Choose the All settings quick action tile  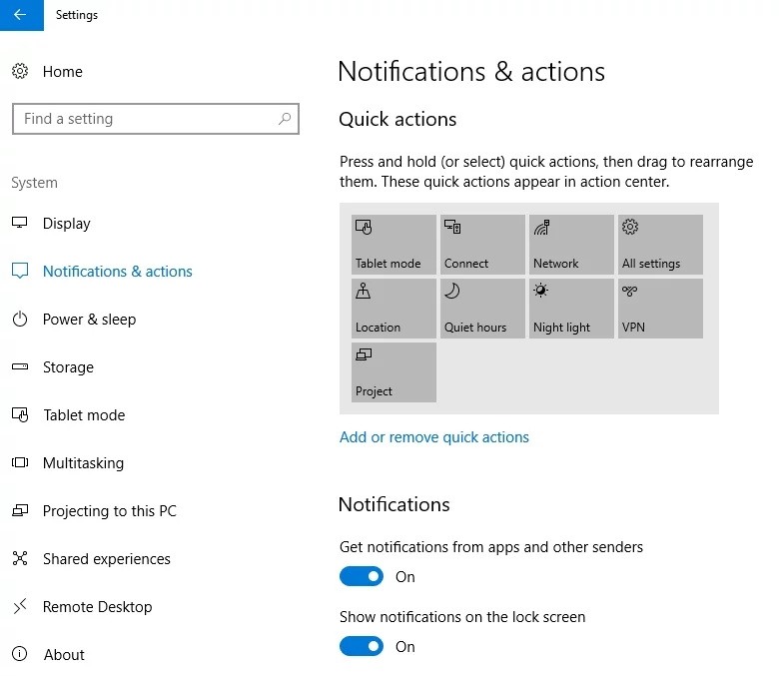click(660, 245)
